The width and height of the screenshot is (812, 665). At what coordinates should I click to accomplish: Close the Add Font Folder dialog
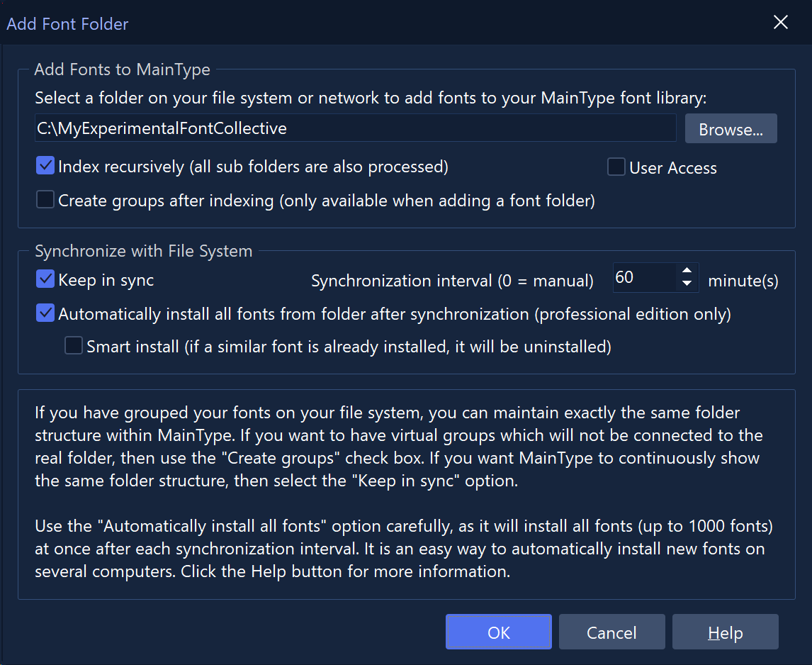pyautogui.click(x=780, y=23)
